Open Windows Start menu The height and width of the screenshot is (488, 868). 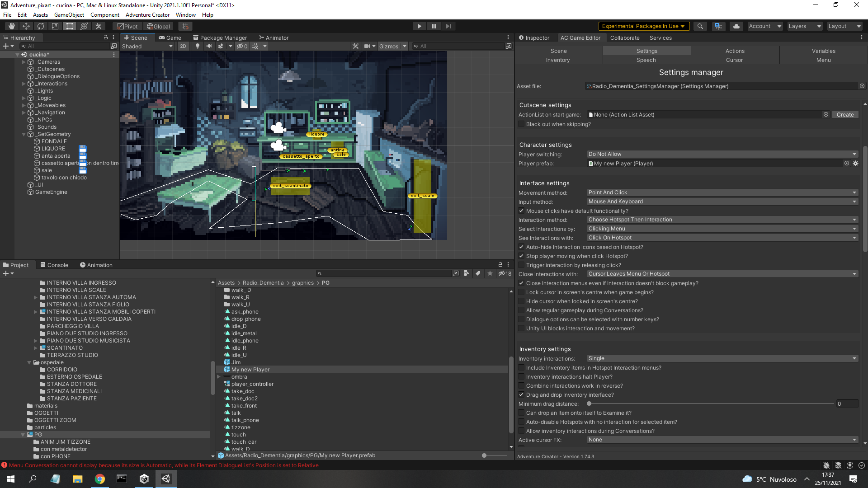point(11,479)
